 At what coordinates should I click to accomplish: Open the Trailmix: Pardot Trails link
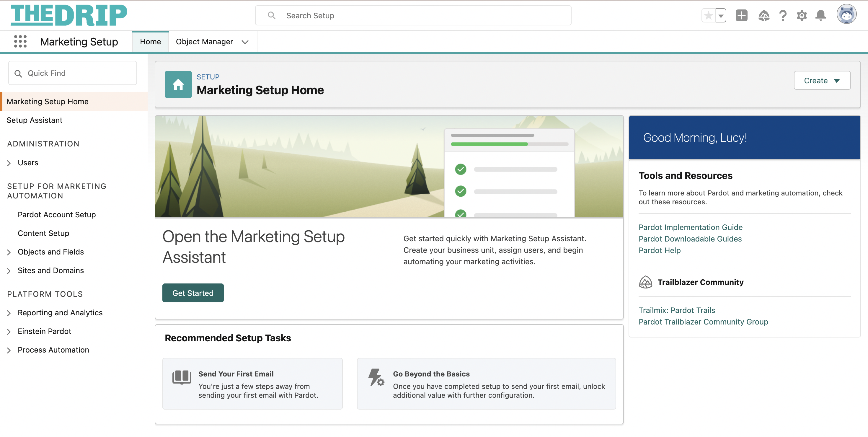pos(677,310)
